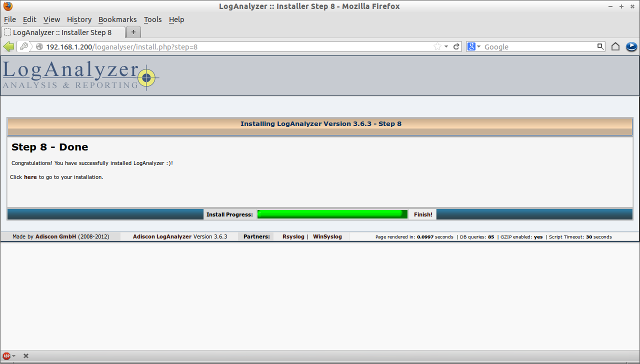Click the green Back arrow button
This screenshot has width=640, height=364.
tap(8, 46)
